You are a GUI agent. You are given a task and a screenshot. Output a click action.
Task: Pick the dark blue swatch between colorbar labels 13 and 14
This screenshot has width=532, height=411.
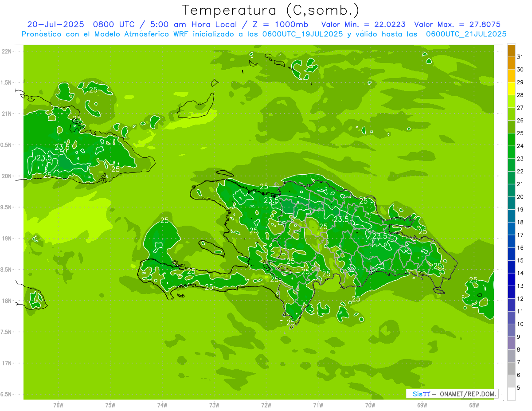(x=511, y=280)
